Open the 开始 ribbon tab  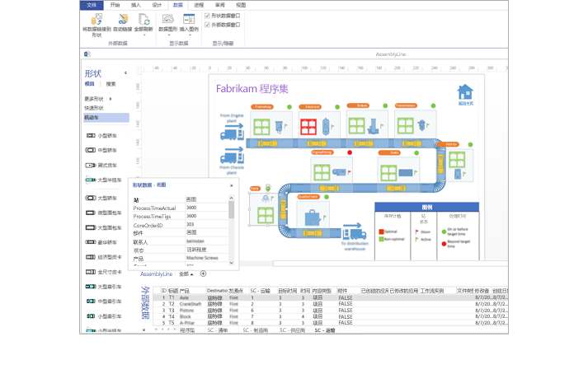(115, 5)
